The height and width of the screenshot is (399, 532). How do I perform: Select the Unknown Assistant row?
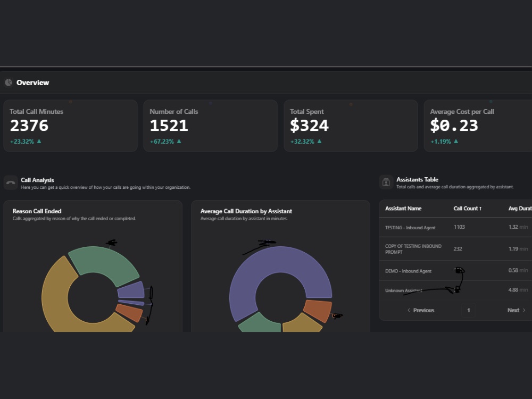click(x=455, y=290)
